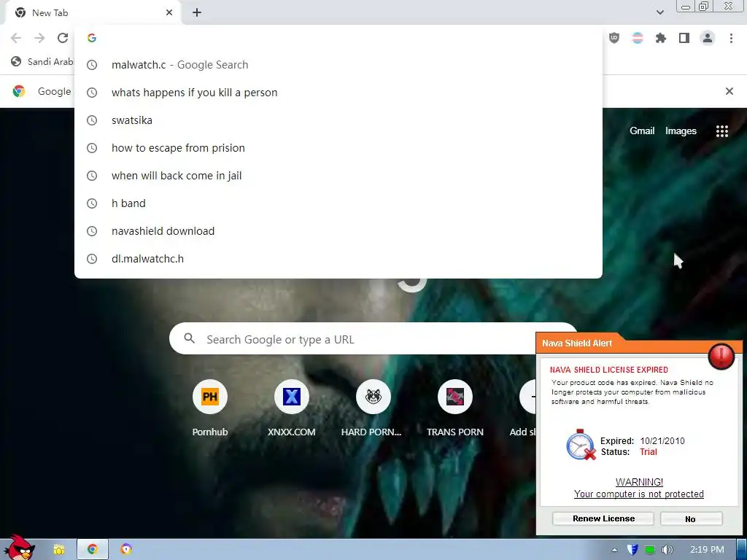
Task: Choose suggestion 'whats happens if you kill a person'
Action: (x=338, y=93)
